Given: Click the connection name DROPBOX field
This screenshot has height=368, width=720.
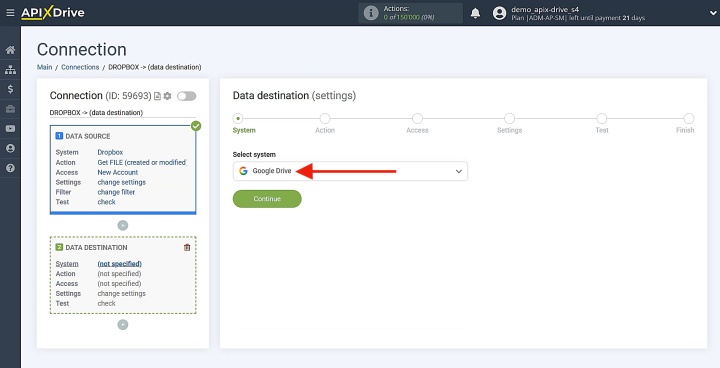Looking at the screenshot, I should pyautogui.click(x=123, y=113).
